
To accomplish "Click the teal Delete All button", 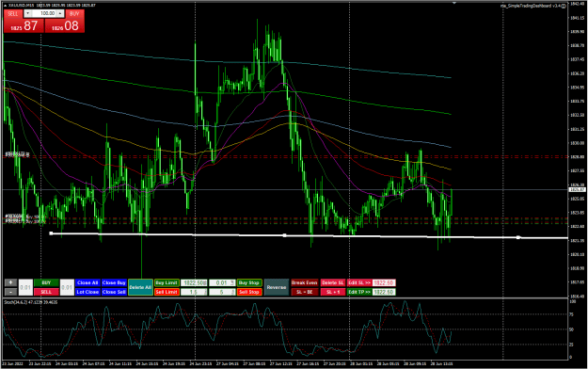I will (x=140, y=287).
